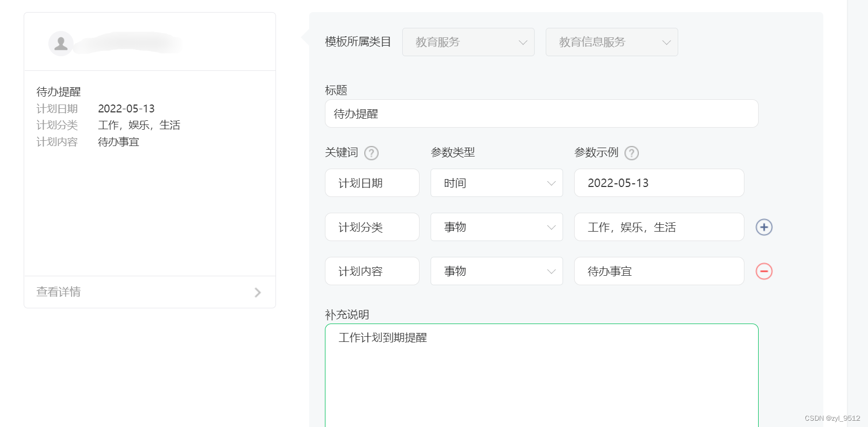Click the 计划日期 label in preview card
Viewport: 868px width, 427px height.
pyautogui.click(x=57, y=109)
